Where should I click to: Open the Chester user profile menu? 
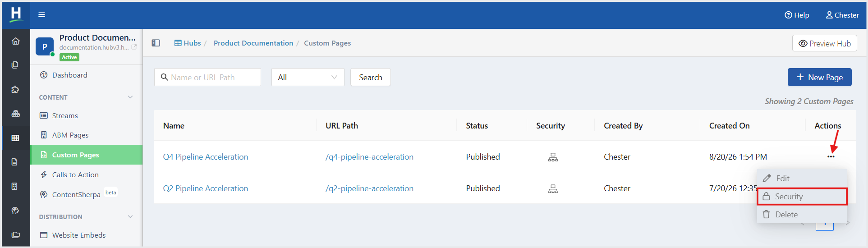tap(842, 15)
